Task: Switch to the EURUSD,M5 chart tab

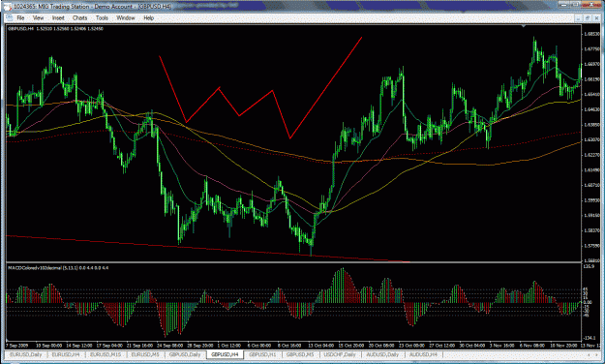Action: 145,354
